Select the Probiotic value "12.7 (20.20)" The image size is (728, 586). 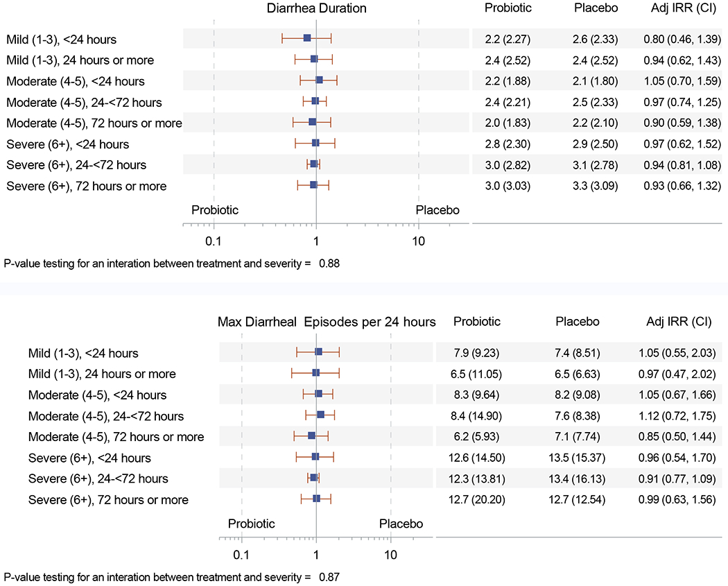(476, 499)
